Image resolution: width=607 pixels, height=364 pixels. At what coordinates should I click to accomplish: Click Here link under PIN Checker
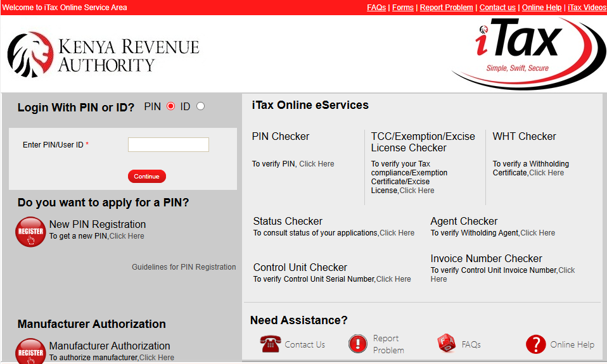tap(316, 164)
